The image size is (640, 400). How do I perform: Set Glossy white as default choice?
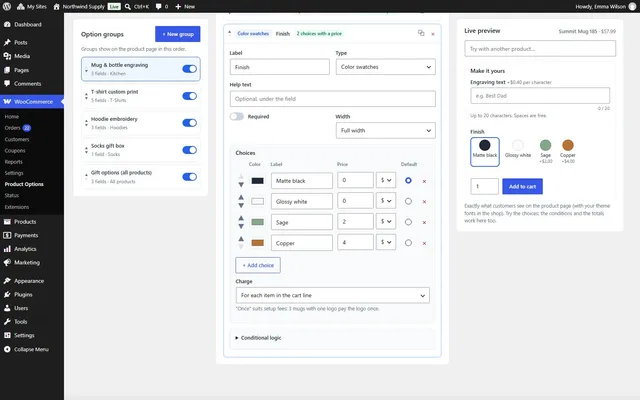pos(408,201)
